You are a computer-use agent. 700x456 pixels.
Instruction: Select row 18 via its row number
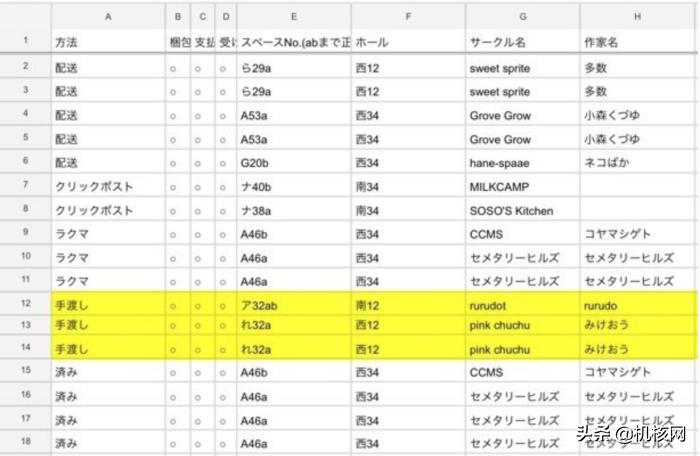[x=25, y=441]
